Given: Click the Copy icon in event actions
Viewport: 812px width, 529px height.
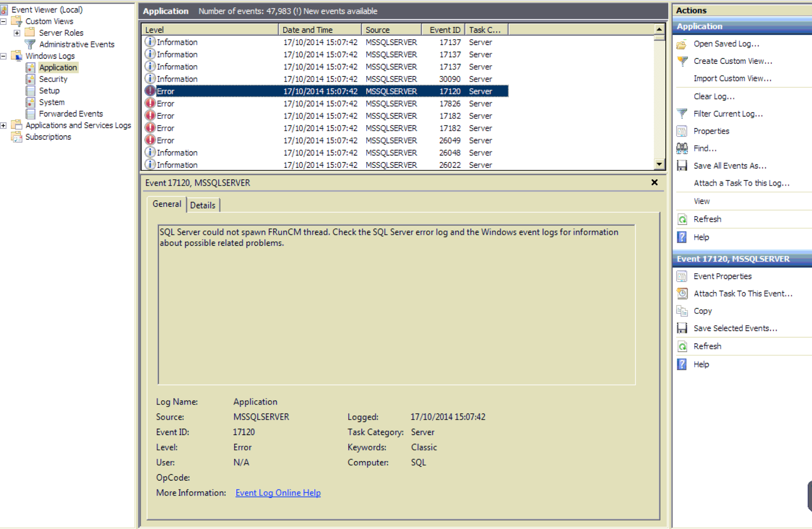Looking at the screenshot, I should coord(682,311).
